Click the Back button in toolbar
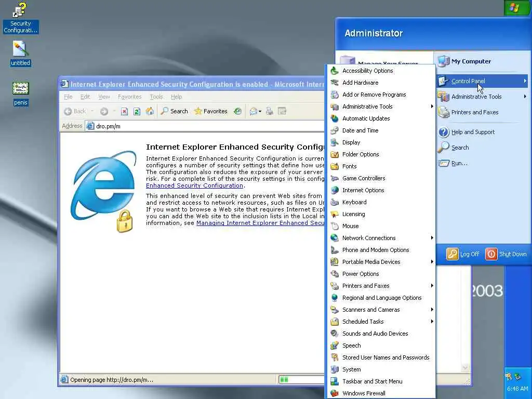Screen dimensions: 532x399 pos(75,111)
